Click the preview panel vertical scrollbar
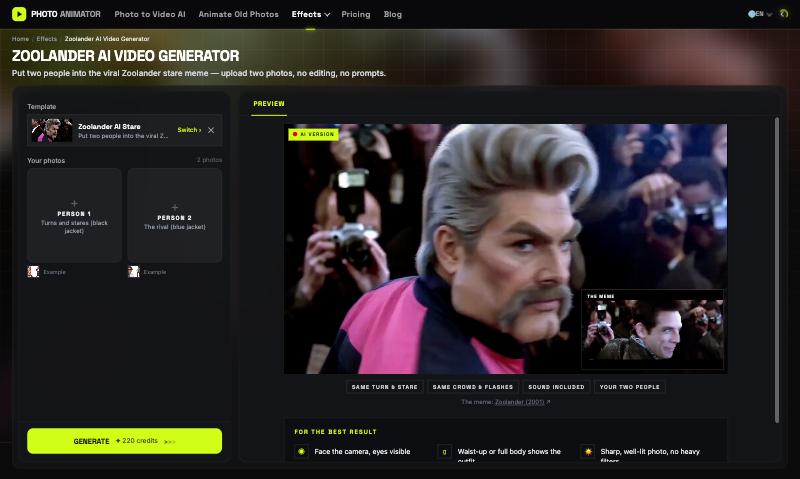Screen dimensions: 800x479 pos(777,270)
